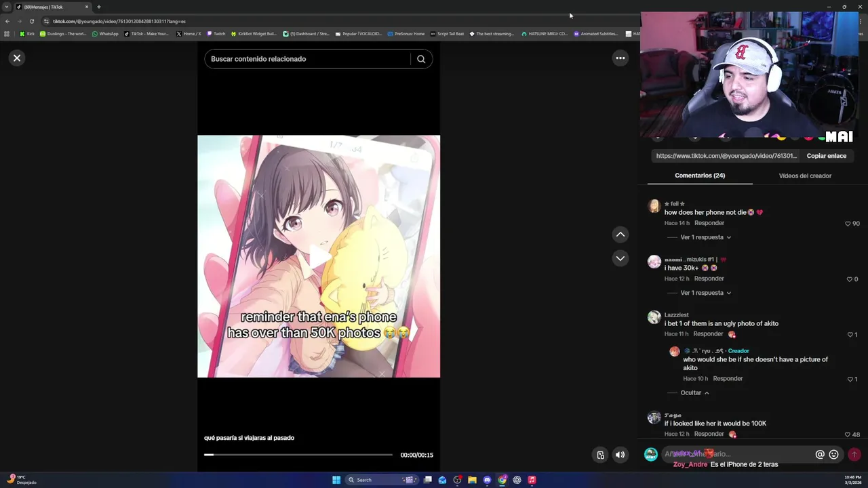Open the Lazzziest username link

[676, 315]
